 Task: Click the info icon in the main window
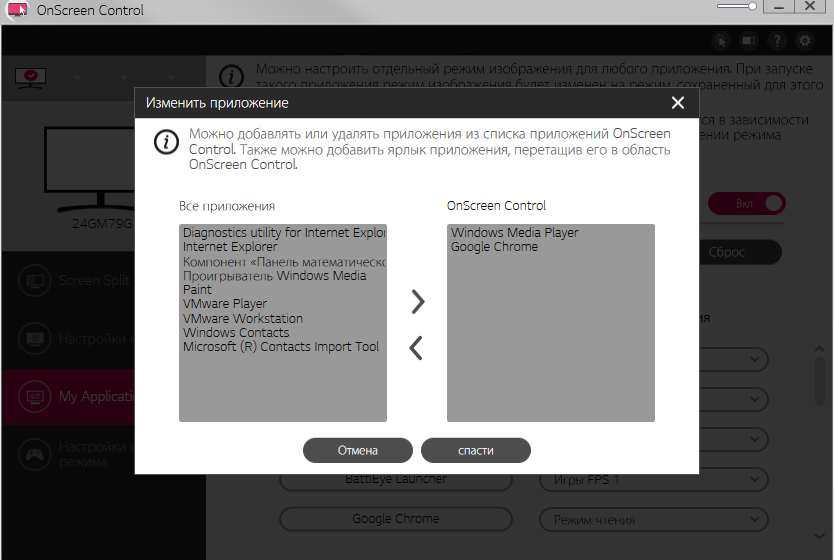click(x=232, y=77)
